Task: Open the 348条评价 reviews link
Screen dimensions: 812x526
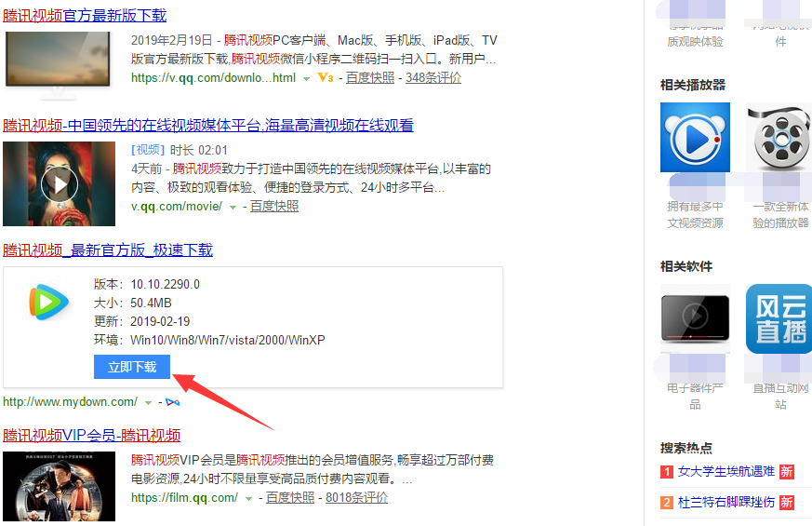Action: [433, 77]
